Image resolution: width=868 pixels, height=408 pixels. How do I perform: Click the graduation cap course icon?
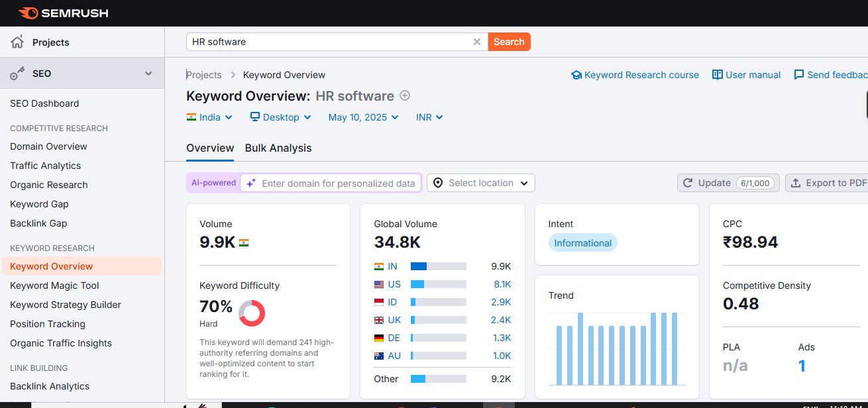click(576, 75)
